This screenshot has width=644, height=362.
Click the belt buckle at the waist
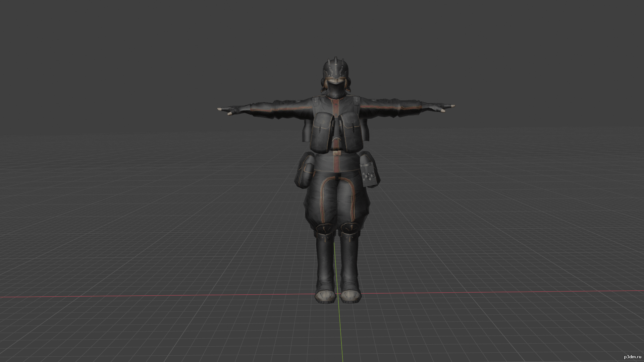tap(336, 153)
